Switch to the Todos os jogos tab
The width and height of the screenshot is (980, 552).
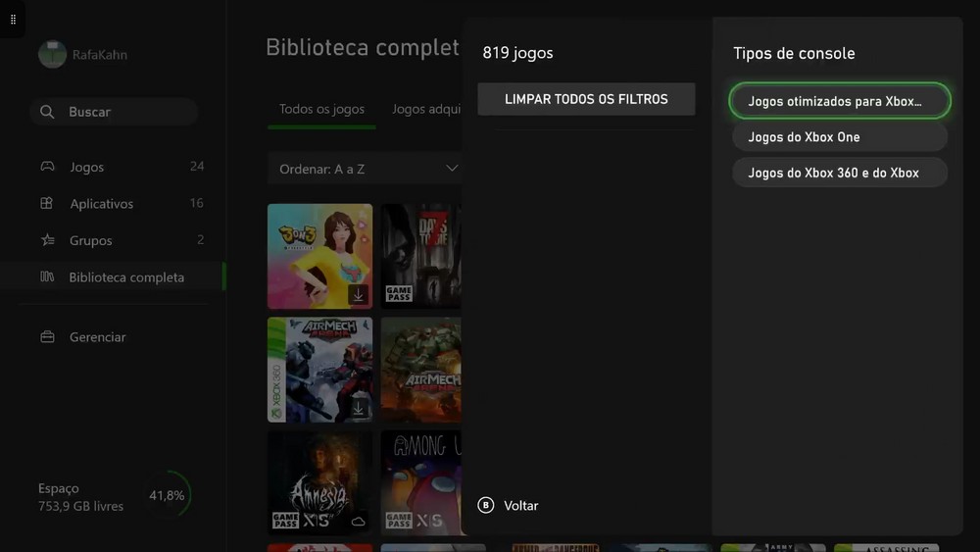pos(321,109)
